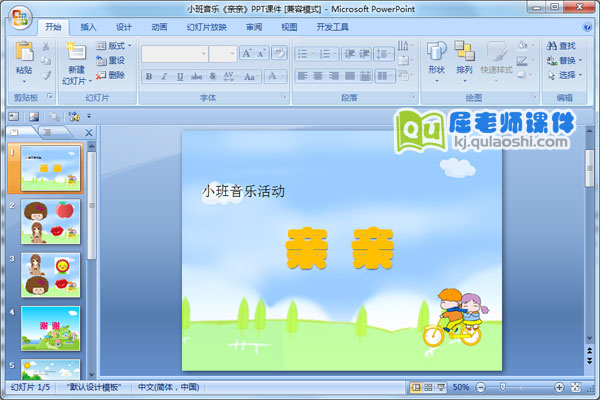Open the Insert (插入) ribbon tab

pos(88,27)
